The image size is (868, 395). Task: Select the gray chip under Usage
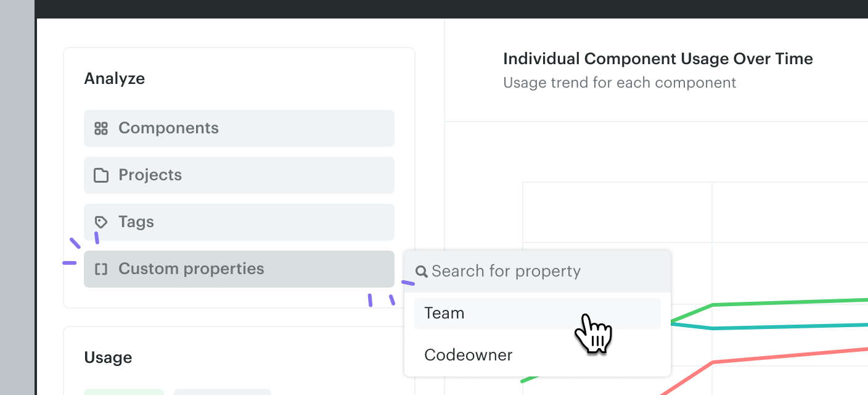click(x=222, y=392)
